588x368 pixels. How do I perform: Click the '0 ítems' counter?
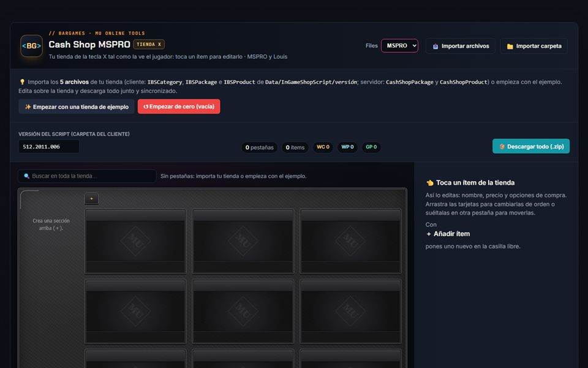click(295, 147)
